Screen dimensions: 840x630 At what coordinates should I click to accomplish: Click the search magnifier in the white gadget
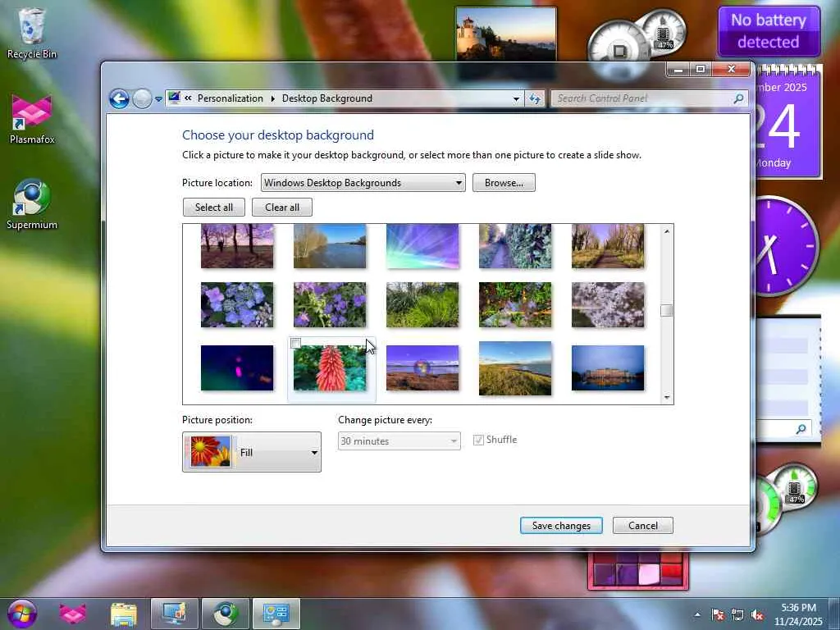click(801, 428)
